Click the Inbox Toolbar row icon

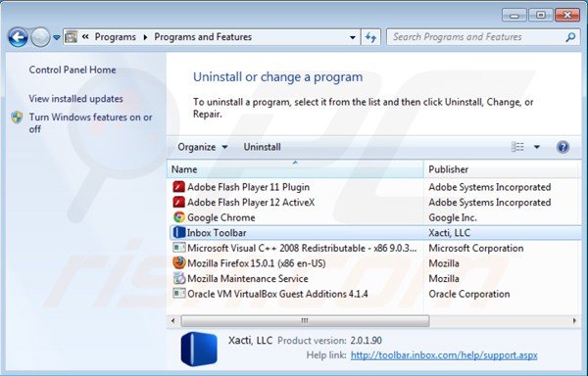coord(179,232)
